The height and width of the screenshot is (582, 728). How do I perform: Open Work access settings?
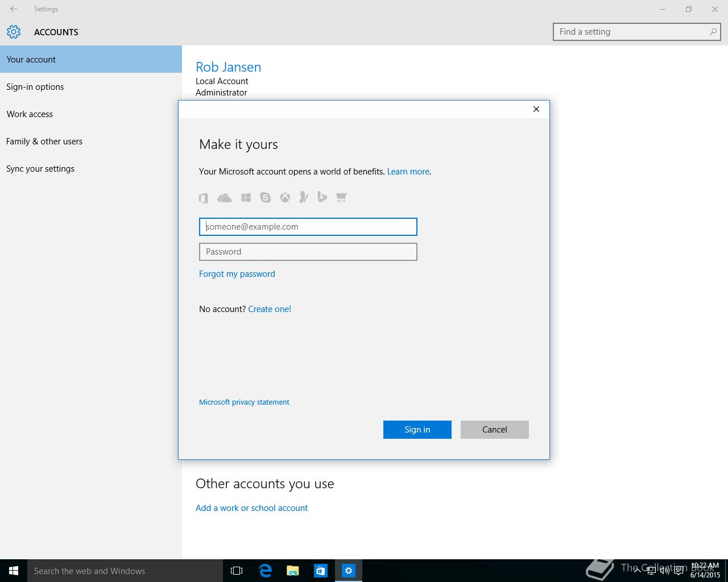pos(91,114)
